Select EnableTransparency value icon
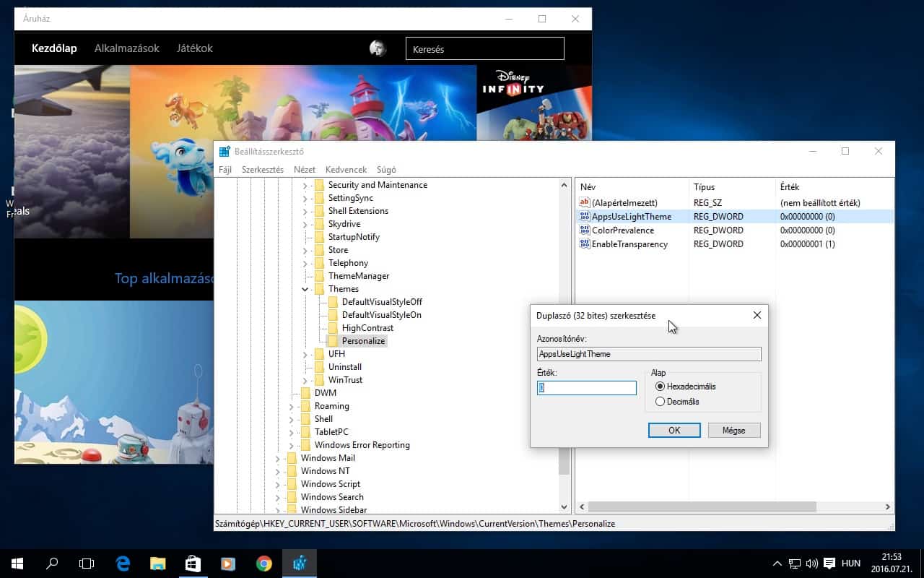Screen dimensions: 924x578 tap(585, 244)
